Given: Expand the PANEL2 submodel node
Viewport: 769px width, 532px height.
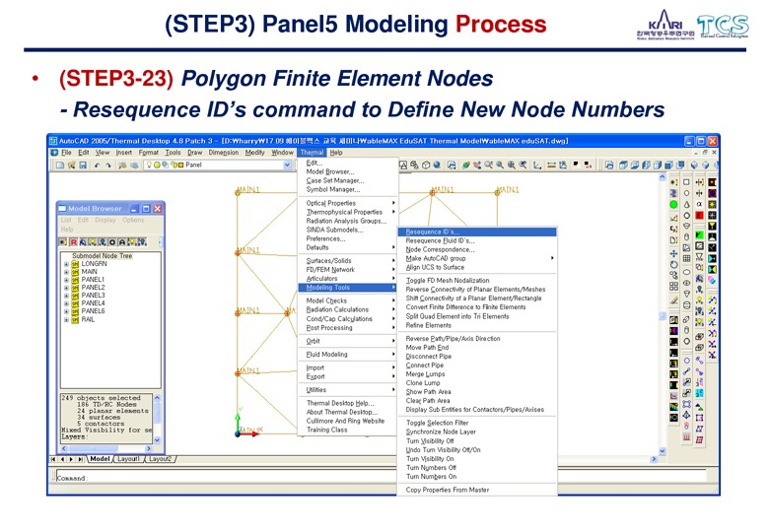Looking at the screenshot, I should [x=66, y=288].
